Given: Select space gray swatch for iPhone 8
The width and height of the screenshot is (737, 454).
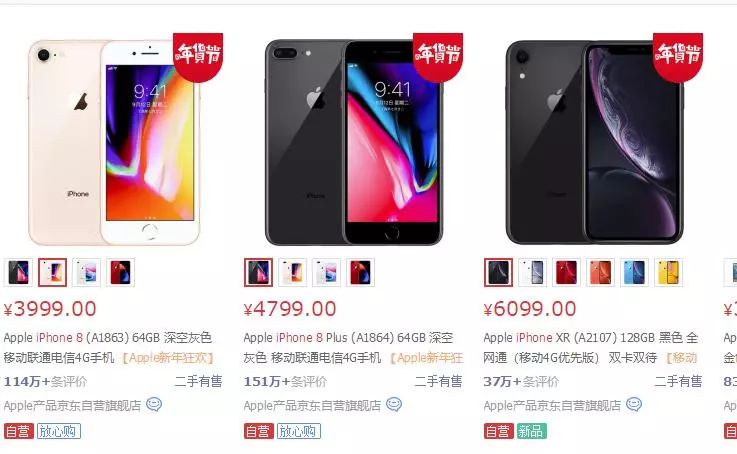Looking at the screenshot, I should coord(18,273).
